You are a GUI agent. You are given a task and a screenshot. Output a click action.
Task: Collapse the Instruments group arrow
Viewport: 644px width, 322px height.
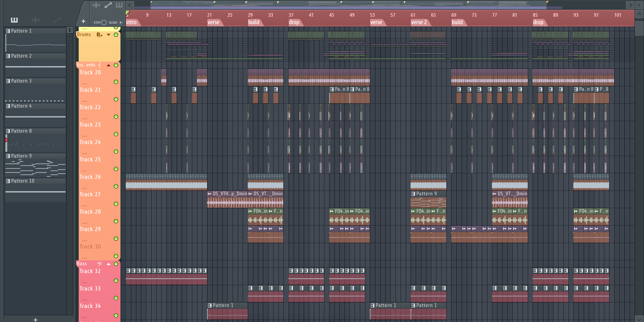click(108, 65)
